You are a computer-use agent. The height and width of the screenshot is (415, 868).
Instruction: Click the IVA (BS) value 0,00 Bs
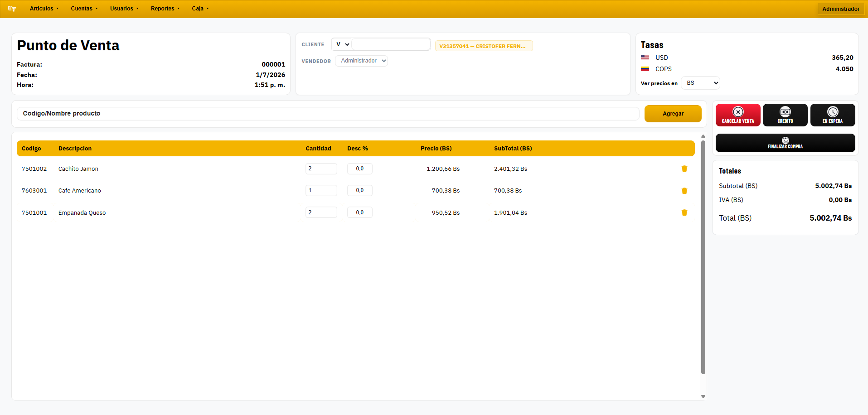click(x=840, y=200)
